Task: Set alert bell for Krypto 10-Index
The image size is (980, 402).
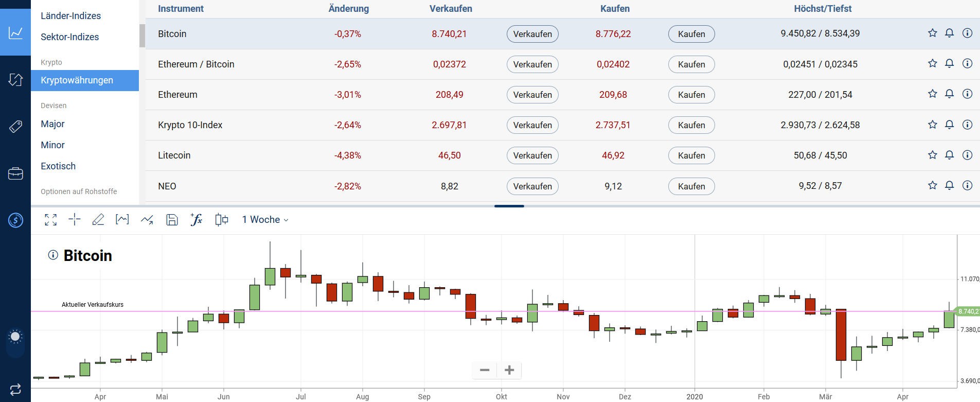Action: click(950, 125)
